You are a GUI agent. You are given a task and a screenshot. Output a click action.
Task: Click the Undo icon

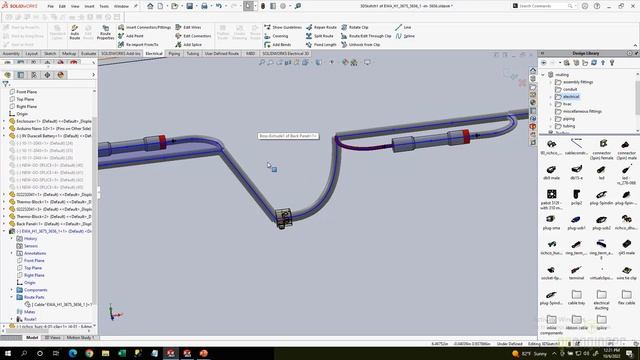coord(219,6)
